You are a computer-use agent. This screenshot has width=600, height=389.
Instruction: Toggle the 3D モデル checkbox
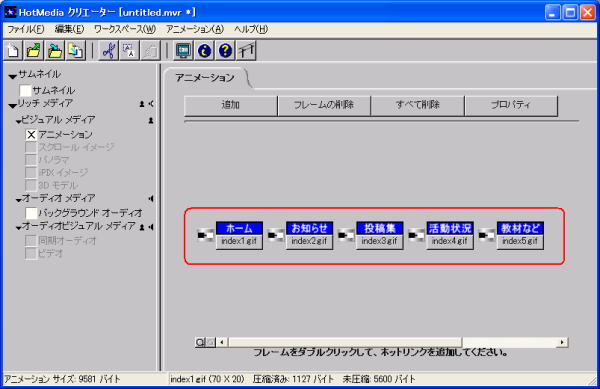[31, 185]
